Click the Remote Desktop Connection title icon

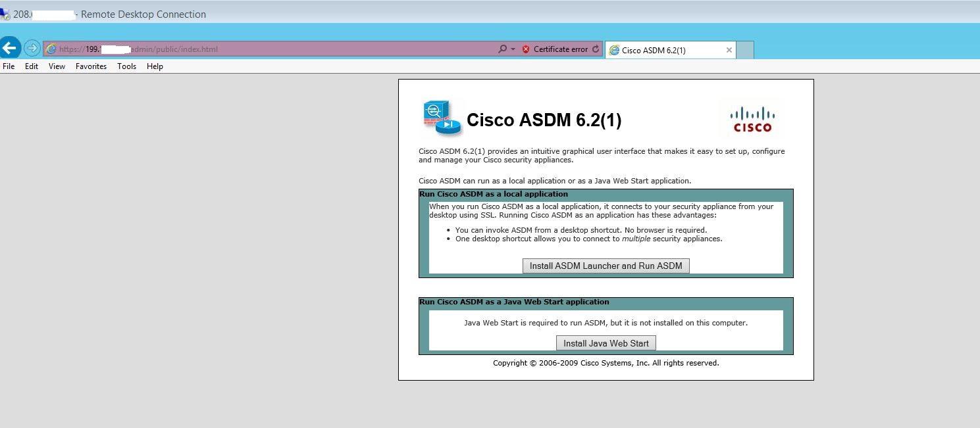click(x=5, y=14)
